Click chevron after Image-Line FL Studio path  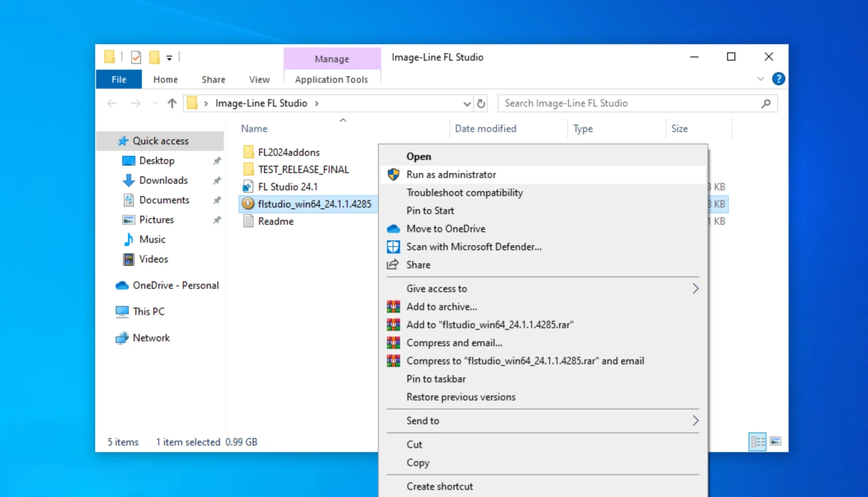[x=317, y=103]
